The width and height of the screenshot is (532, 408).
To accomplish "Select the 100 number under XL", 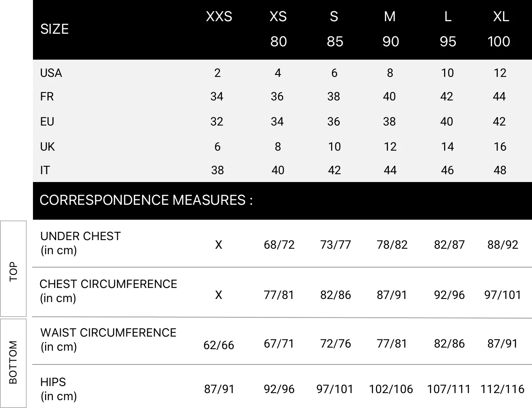I will [499, 42].
